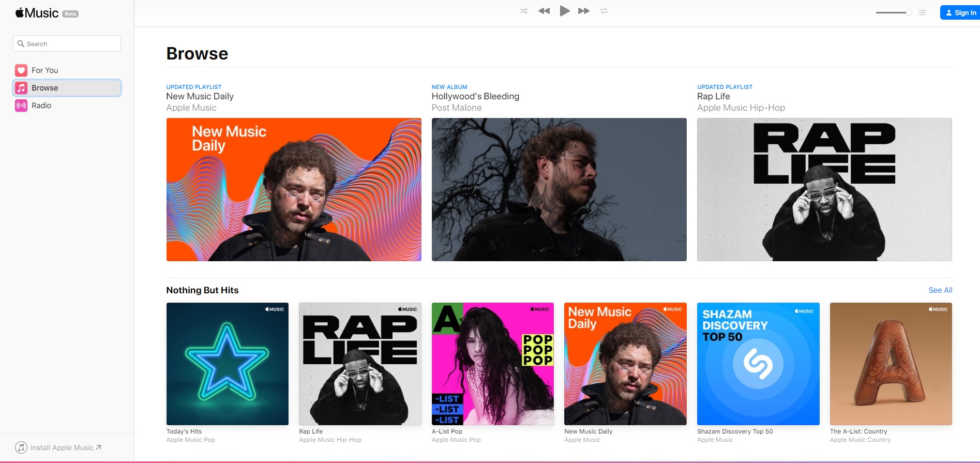The width and height of the screenshot is (980, 463).
Task: Adjust the volume slider
Action: tap(893, 12)
